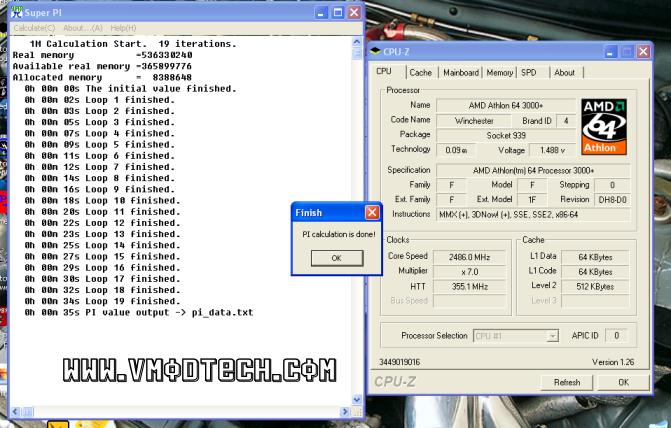This screenshot has height=428, width=671.
Task: Click the Super PI scroll down arrow
Action: (x=357, y=399)
